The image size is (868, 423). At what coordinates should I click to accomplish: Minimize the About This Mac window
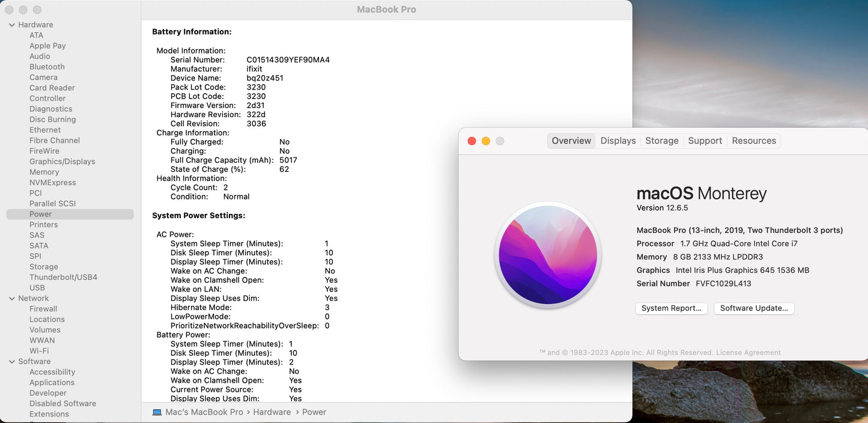click(x=486, y=141)
